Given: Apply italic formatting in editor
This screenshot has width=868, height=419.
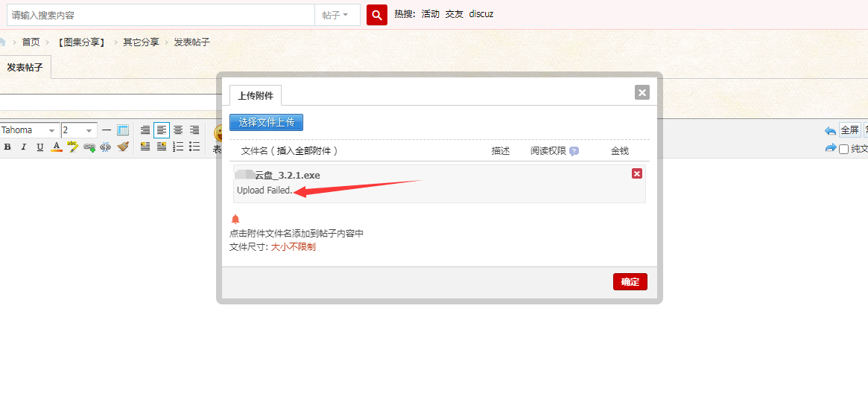Looking at the screenshot, I should [x=24, y=147].
